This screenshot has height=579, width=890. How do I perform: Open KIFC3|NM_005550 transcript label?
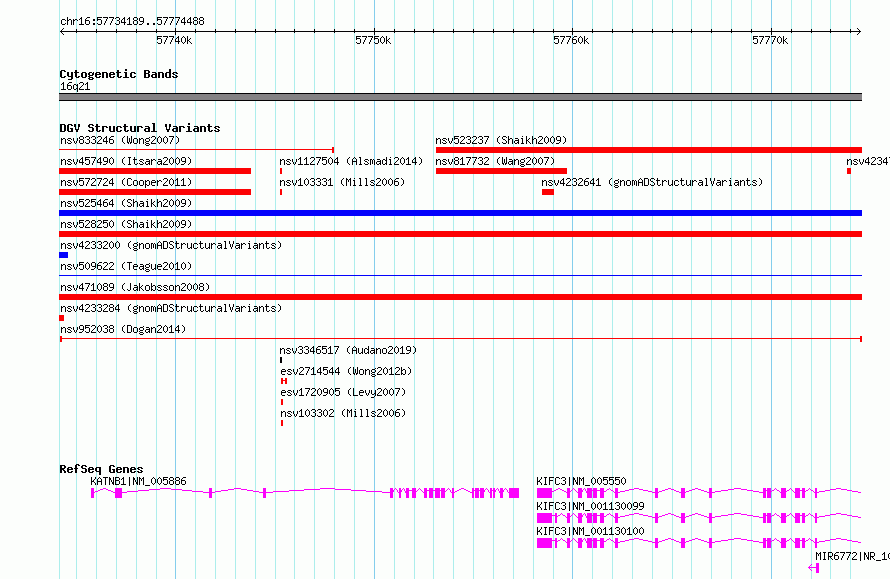tap(581, 481)
